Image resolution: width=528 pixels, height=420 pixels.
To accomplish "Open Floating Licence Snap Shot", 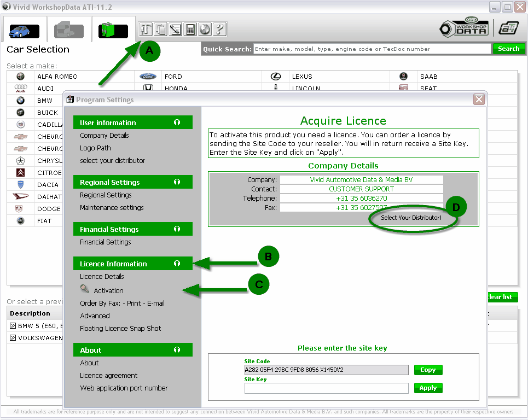I will click(x=120, y=329).
